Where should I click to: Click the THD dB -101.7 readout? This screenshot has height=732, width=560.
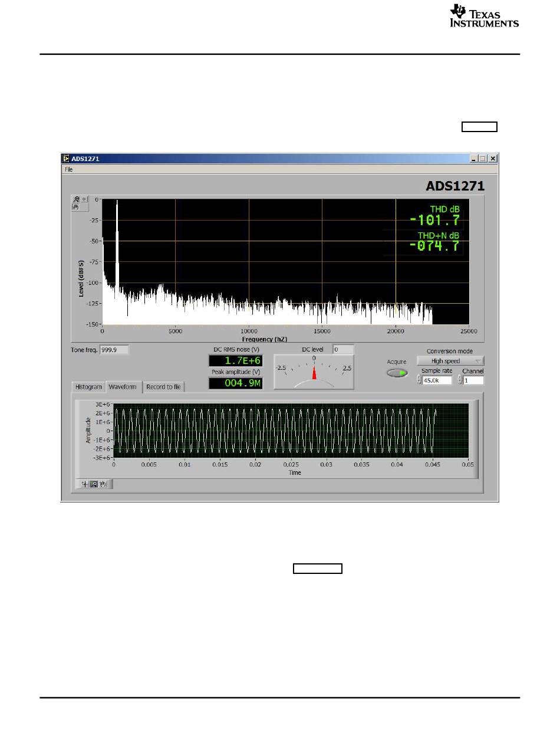point(435,221)
